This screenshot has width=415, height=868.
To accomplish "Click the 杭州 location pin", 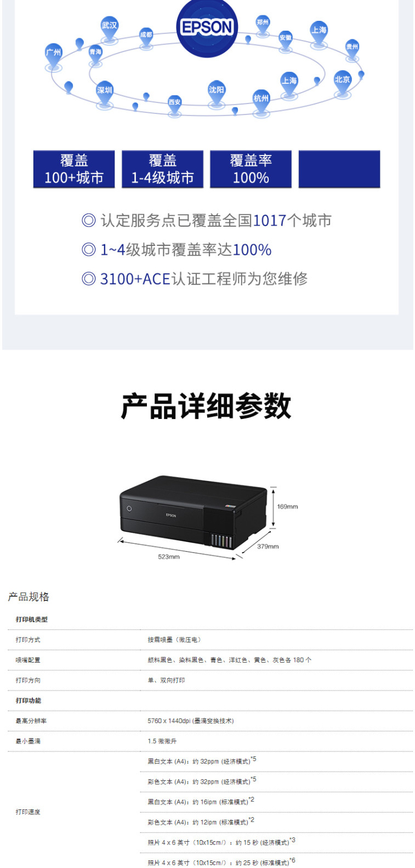I will [x=261, y=102].
